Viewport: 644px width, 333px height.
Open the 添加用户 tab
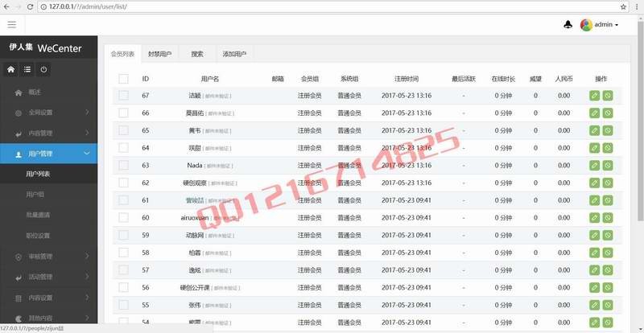click(234, 54)
